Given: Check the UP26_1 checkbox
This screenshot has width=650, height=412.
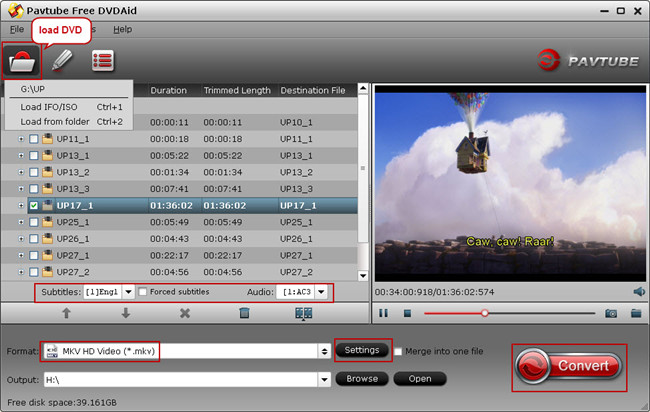Looking at the screenshot, I should tap(34, 239).
